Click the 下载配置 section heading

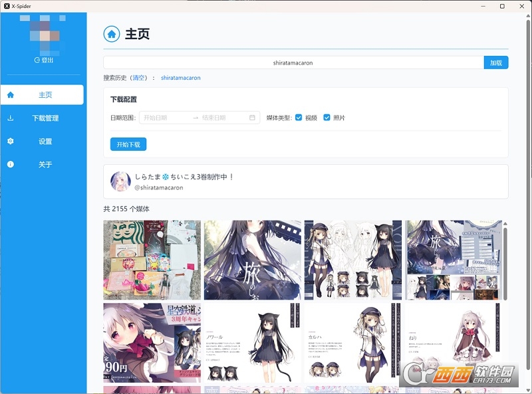coord(124,100)
